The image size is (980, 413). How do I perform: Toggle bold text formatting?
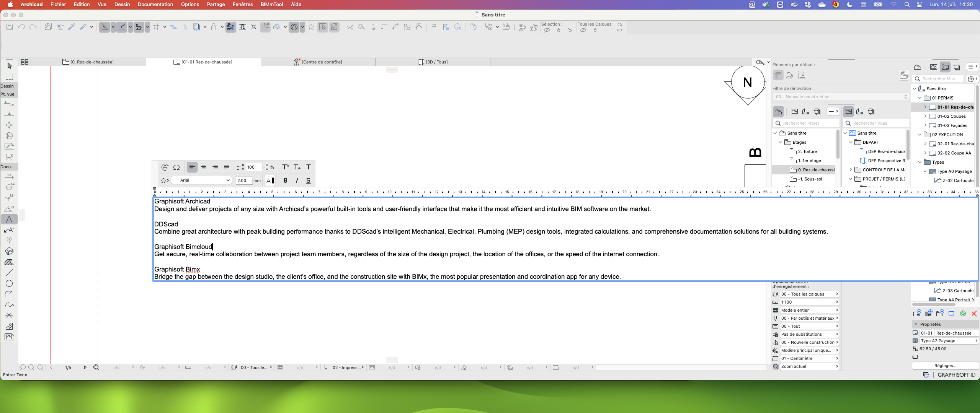click(x=285, y=180)
